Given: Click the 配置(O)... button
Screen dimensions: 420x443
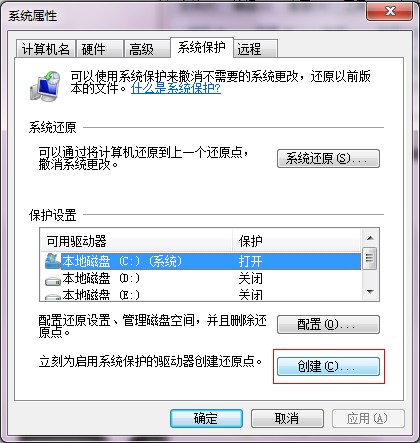Looking at the screenshot, I should point(328,324).
